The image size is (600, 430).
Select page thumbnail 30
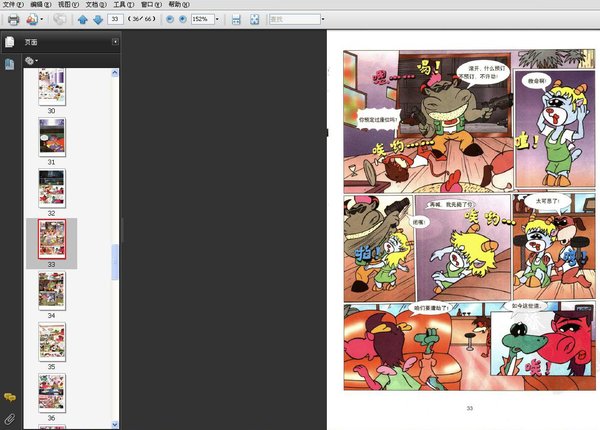point(52,86)
